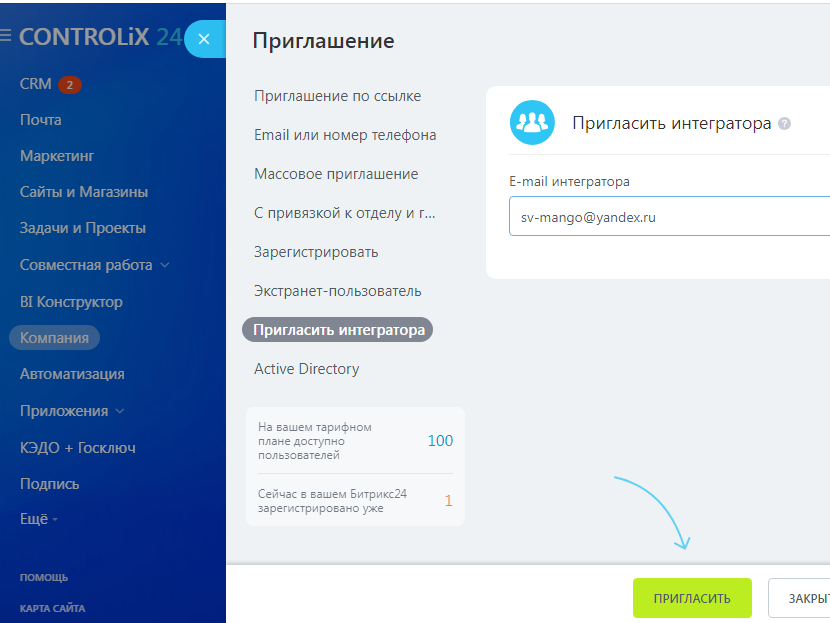Select Active Directory tab
The height and width of the screenshot is (623, 830).
(306, 369)
